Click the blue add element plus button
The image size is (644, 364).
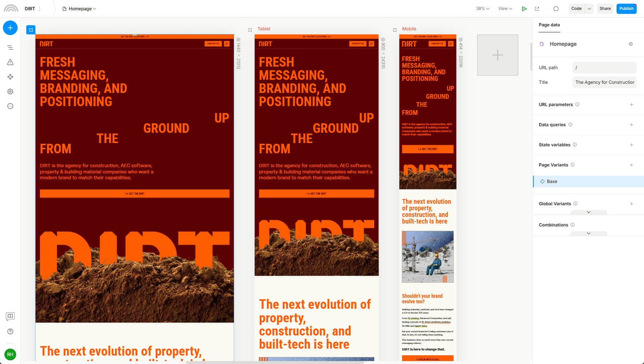10,28
